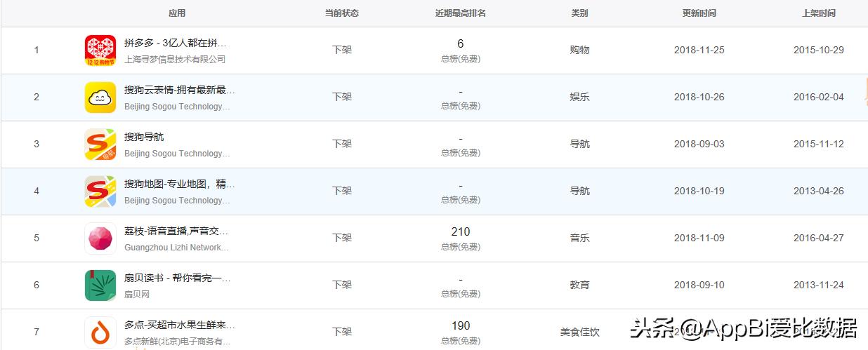Click update date 2018-11-25
The height and width of the screenshot is (350, 868).
point(699,51)
